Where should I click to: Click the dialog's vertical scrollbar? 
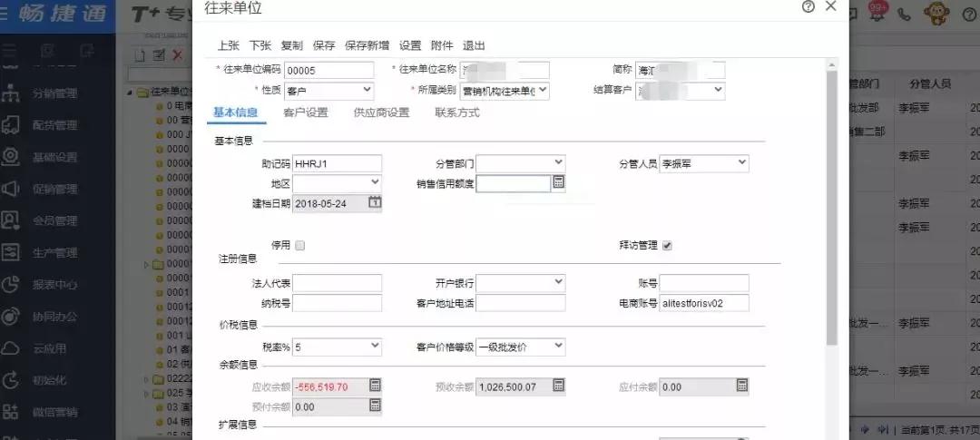(x=831, y=209)
